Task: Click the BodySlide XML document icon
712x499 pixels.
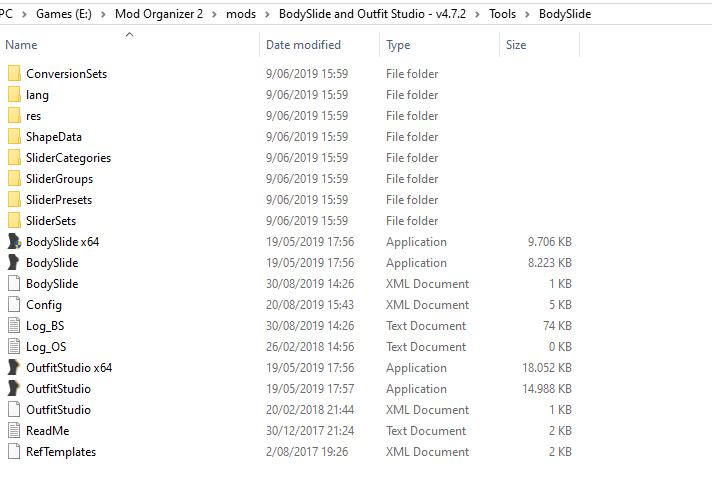Action: point(14,283)
